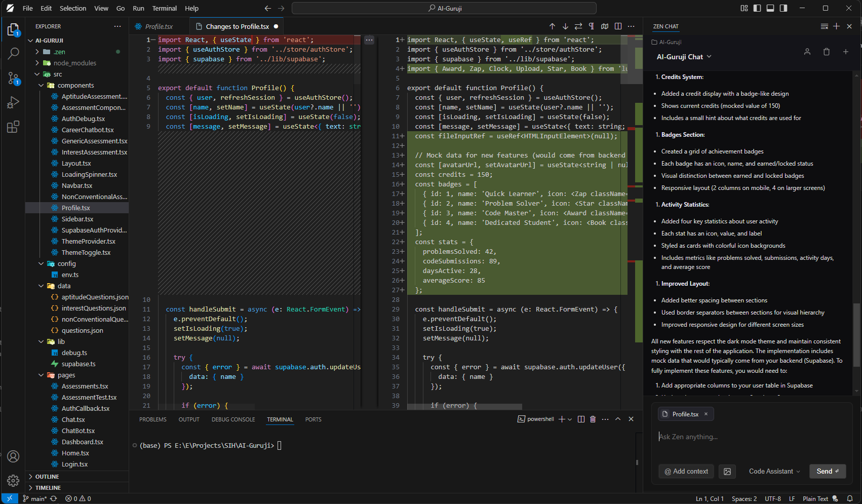Switch to the OUTPUT tab
This screenshot has height=504, width=862.
(189, 419)
